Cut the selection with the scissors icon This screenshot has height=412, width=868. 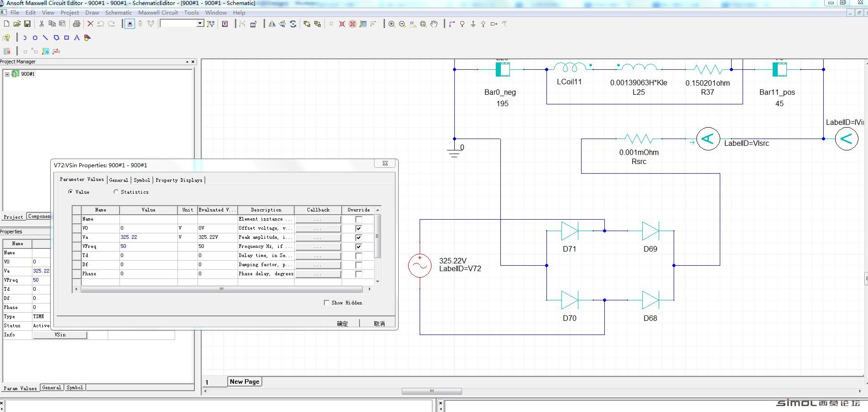click(x=42, y=24)
